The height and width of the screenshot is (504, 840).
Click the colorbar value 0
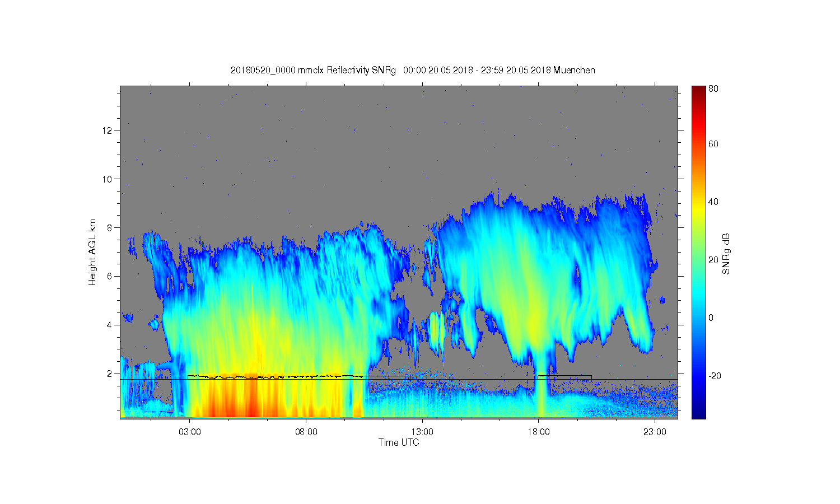click(711, 318)
